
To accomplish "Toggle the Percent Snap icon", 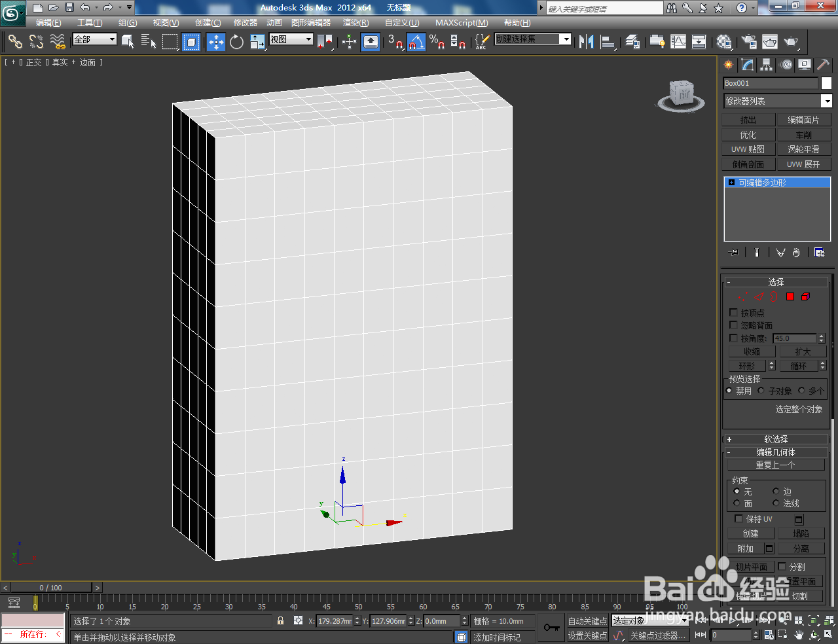I will pos(437,42).
